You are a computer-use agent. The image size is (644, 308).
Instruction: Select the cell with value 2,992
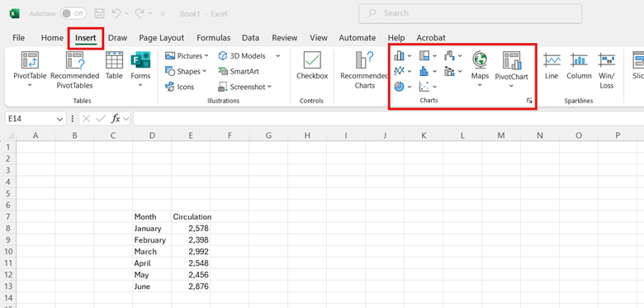(x=191, y=252)
